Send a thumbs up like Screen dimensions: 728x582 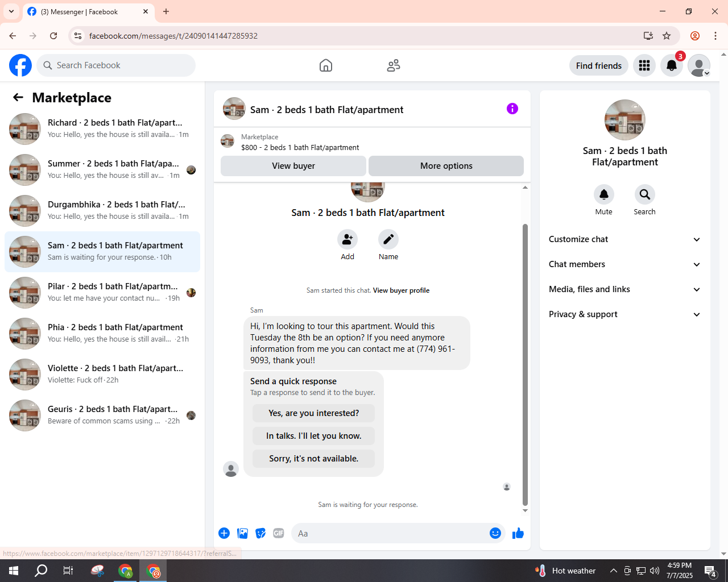coord(518,533)
